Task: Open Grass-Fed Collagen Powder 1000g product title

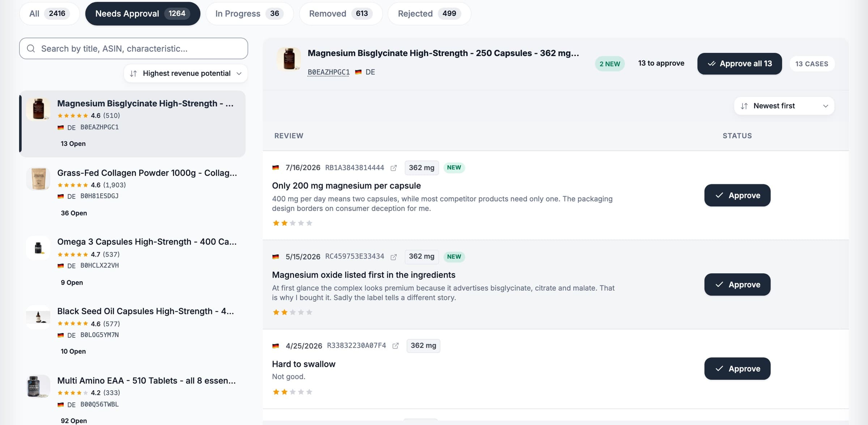Action: pos(147,173)
